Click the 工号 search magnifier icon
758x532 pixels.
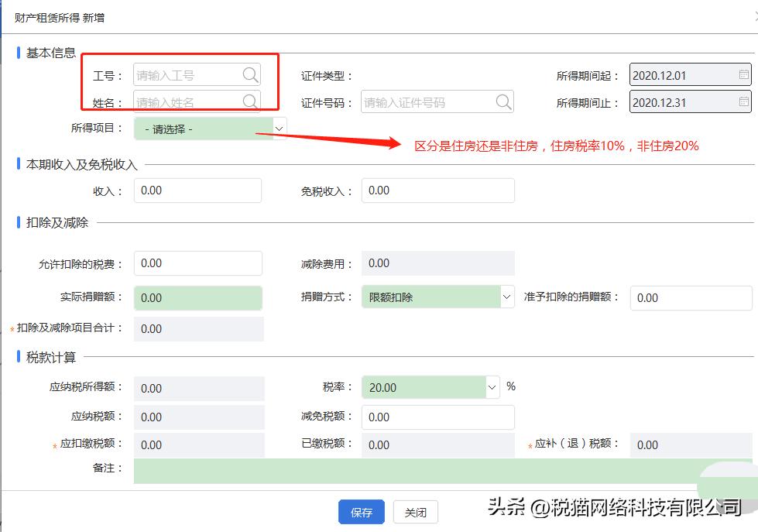pyautogui.click(x=249, y=75)
